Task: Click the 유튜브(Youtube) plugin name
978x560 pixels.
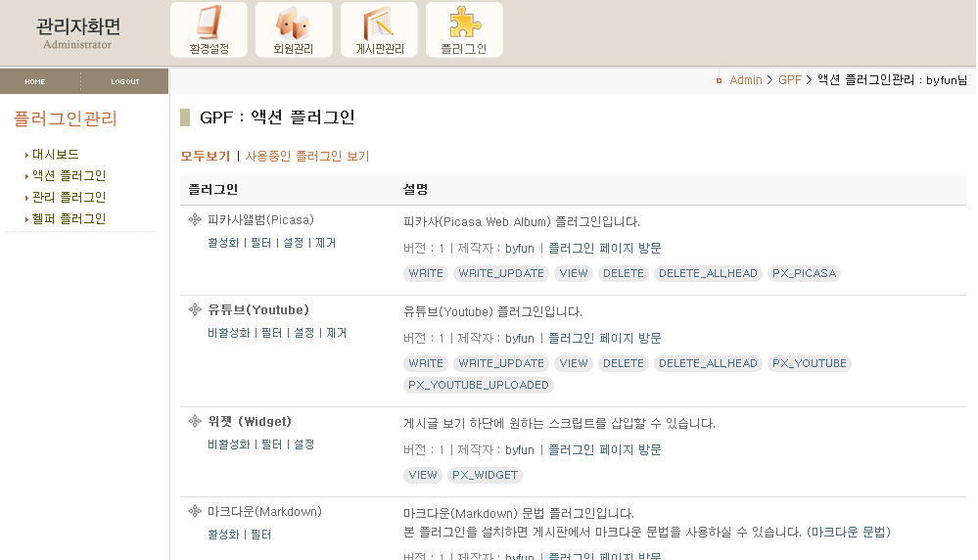Action: 258,310
